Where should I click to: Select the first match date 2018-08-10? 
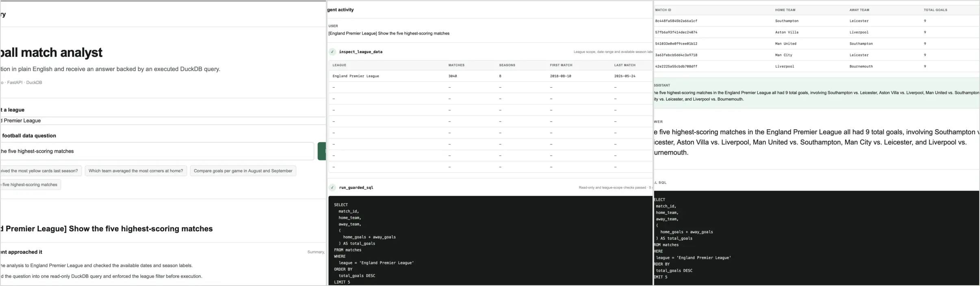click(560, 76)
